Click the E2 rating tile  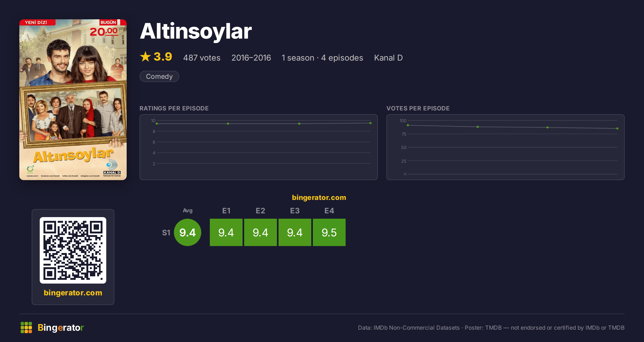click(x=261, y=232)
